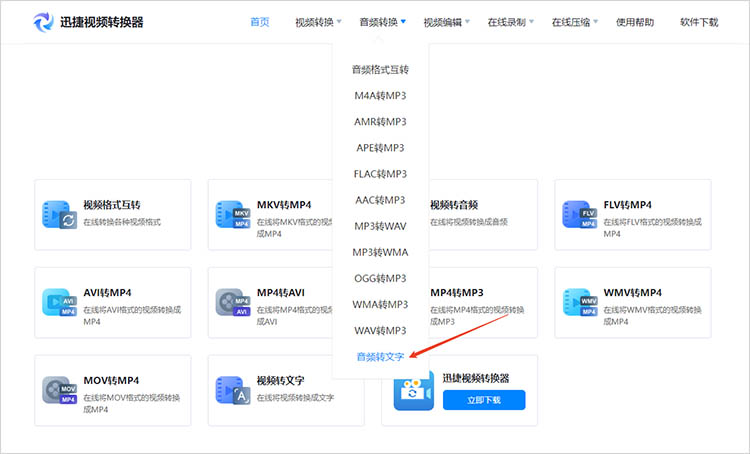Viewport: 750px width, 454px height.
Task: Expand the 在线录制 dropdown arrow
Action: [531, 22]
